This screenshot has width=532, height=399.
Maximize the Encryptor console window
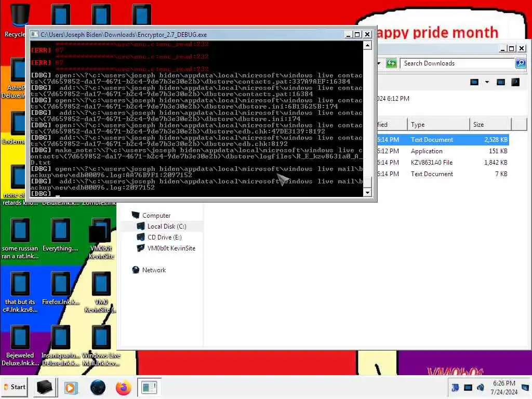[x=357, y=34]
